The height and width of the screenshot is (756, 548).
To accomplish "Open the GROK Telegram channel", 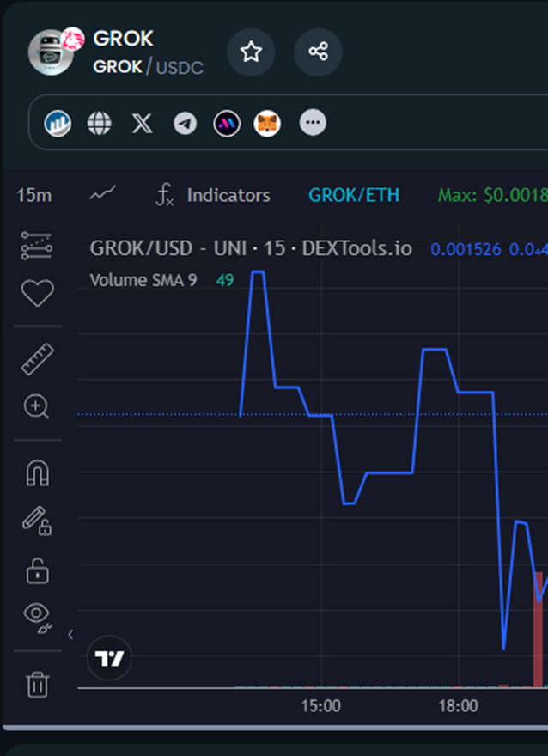I will [185, 124].
